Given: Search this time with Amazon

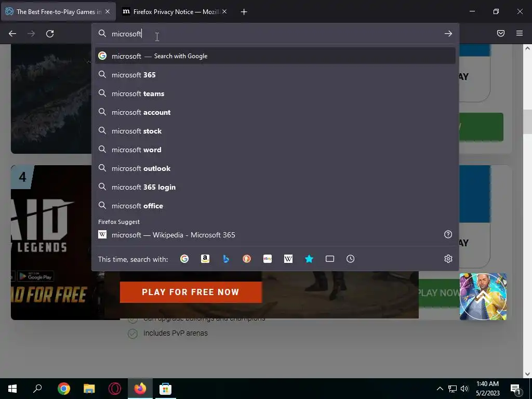Looking at the screenshot, I should 205,259.
